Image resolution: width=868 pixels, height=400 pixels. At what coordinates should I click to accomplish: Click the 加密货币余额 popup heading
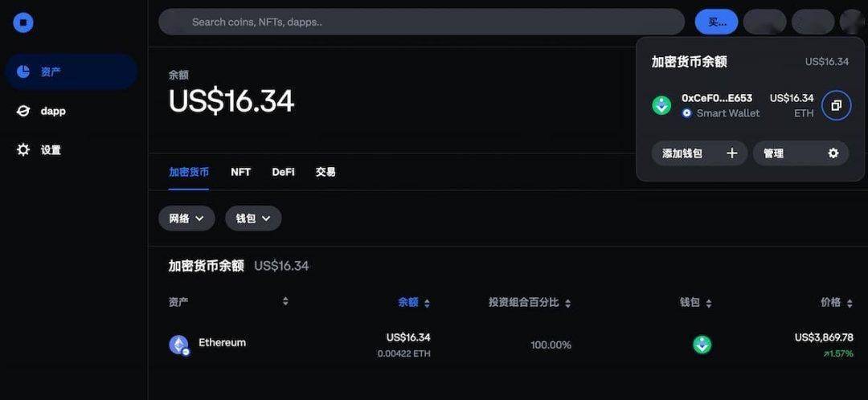690,62
